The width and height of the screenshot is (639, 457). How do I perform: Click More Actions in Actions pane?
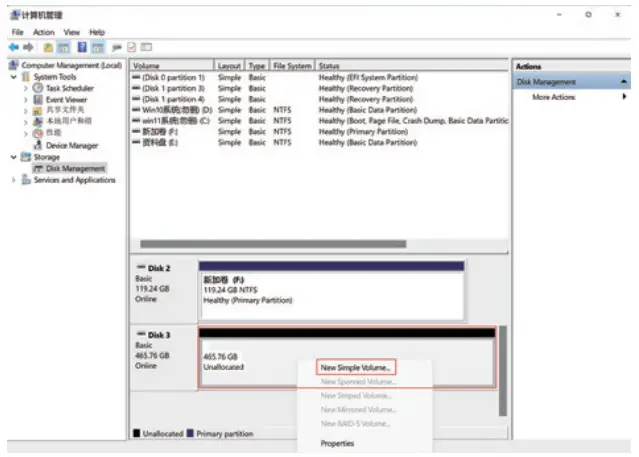(x=553, y=97)
